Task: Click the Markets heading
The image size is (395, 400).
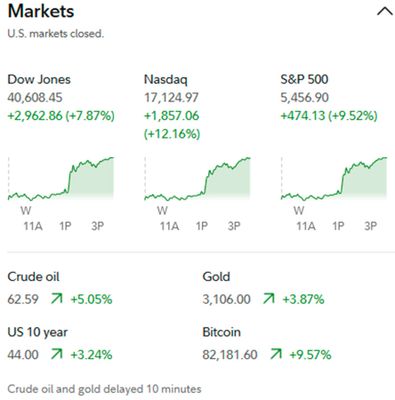Action: [41, 11]
